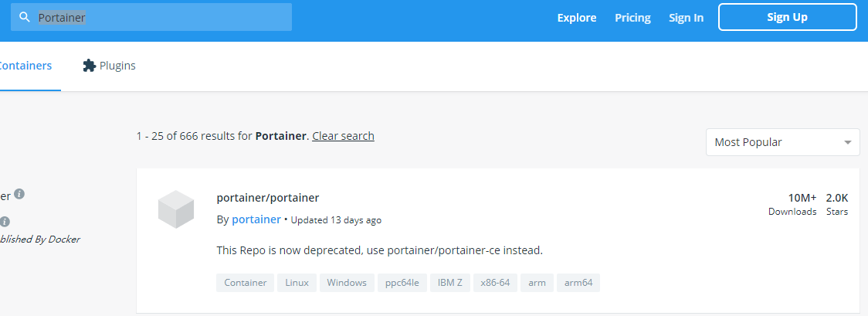868x316 pixels.
Task: Click the portainer/portainer cube thumbnail
Action: click(176, 209)
